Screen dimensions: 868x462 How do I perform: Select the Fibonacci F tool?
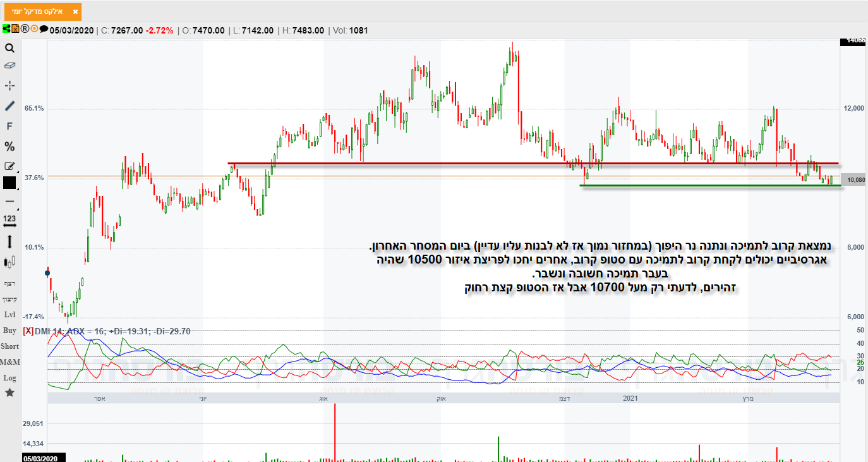(x=9, y=126)
